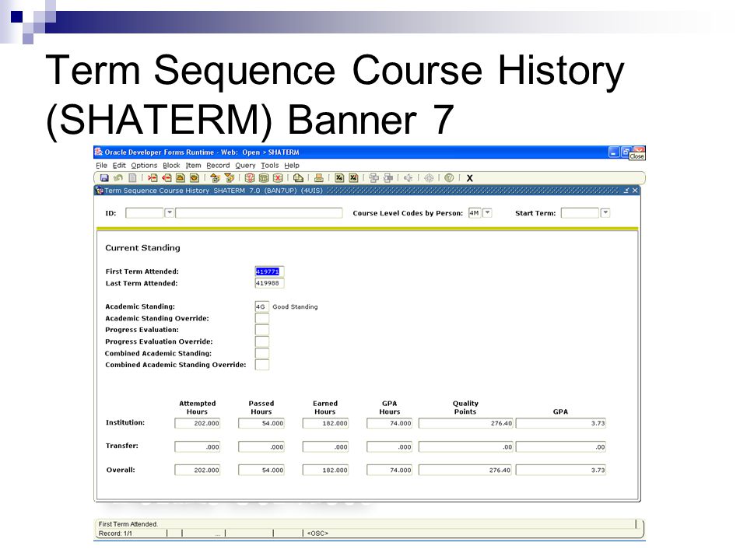Click the SHATERM form title bar icon
This screenshot has width=747, height=560.
100,191
